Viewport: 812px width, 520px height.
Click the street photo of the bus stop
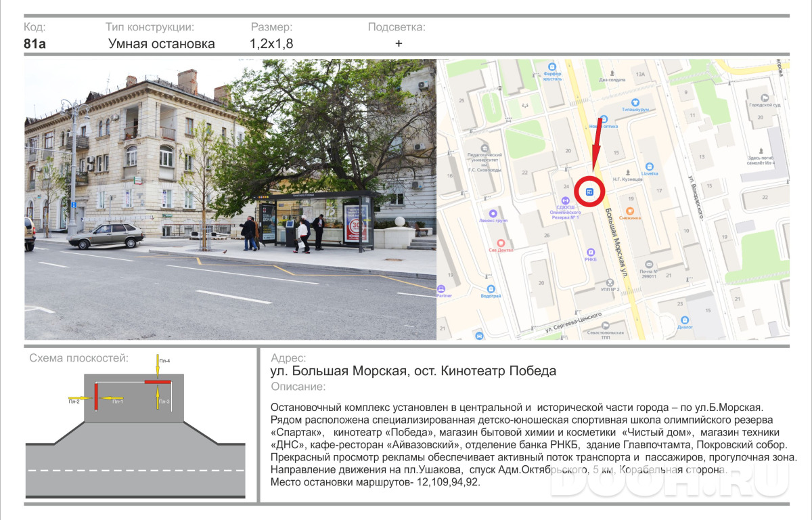[x=230, y=199]
